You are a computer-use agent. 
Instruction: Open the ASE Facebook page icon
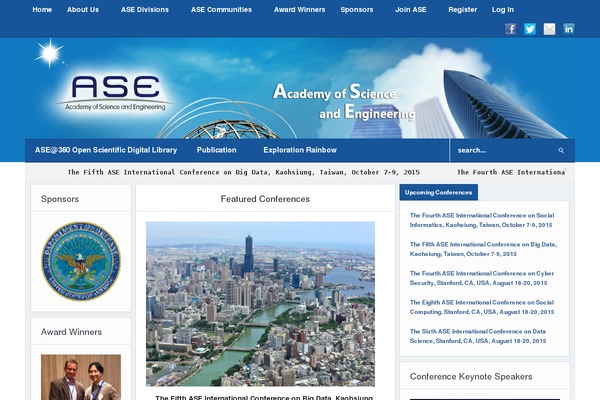coord(510,29)
